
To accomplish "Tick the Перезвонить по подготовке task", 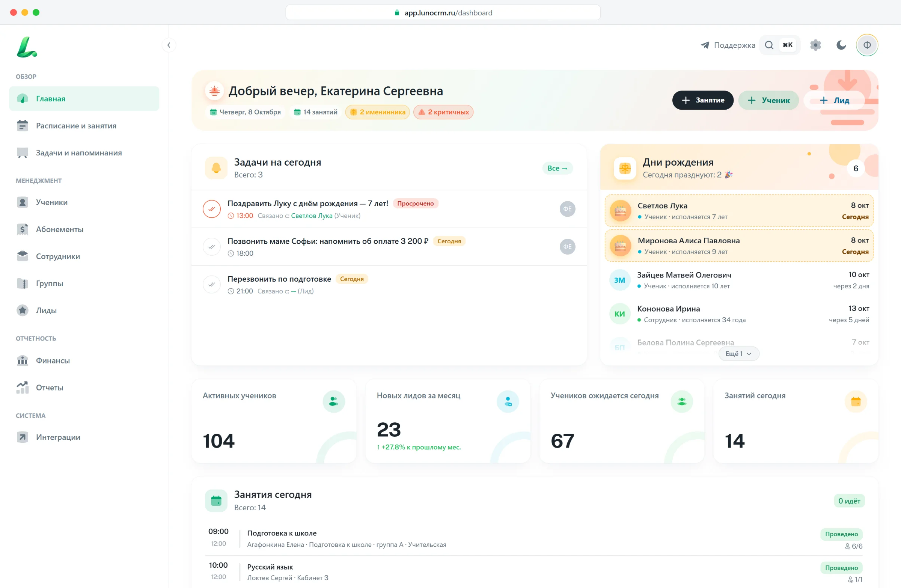I will click(x=212, y=284).
